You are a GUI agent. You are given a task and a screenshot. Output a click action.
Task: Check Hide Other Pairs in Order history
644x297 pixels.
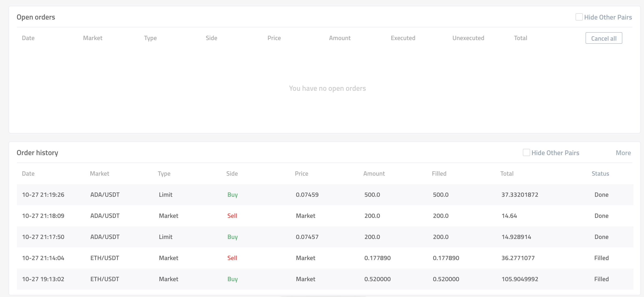pos(526,153)
